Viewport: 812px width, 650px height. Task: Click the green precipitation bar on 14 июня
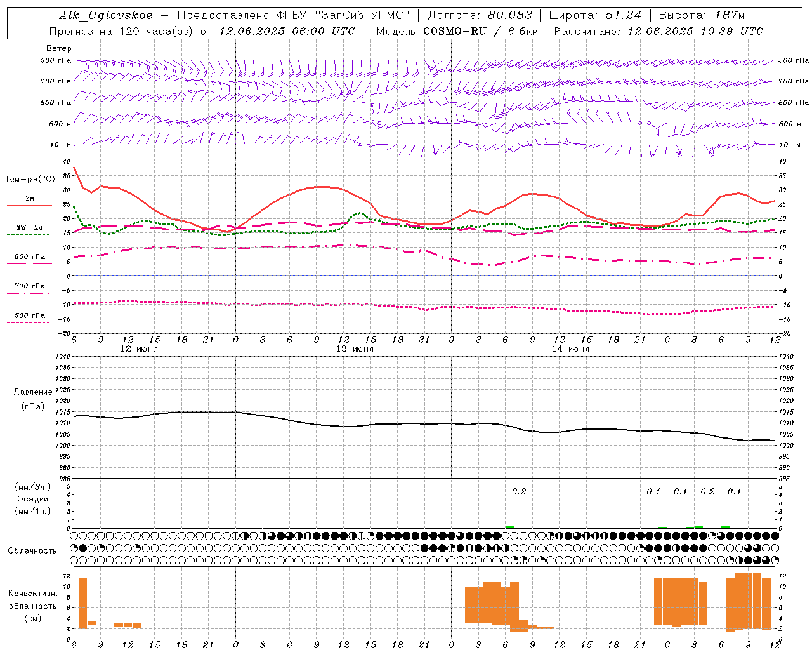[x=509, y=527]
